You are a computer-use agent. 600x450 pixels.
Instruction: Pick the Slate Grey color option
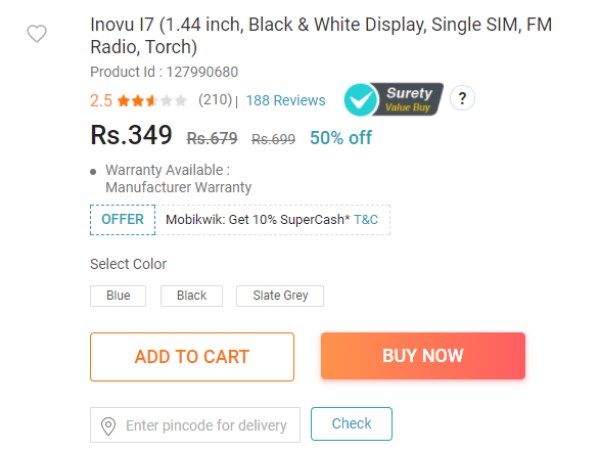coord(280,296)
